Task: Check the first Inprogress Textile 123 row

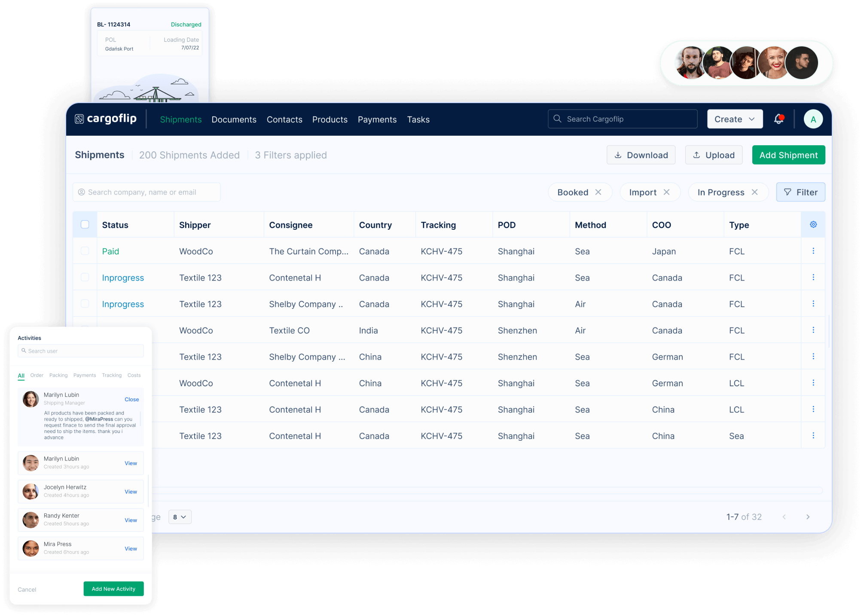Action: point(85,278)
